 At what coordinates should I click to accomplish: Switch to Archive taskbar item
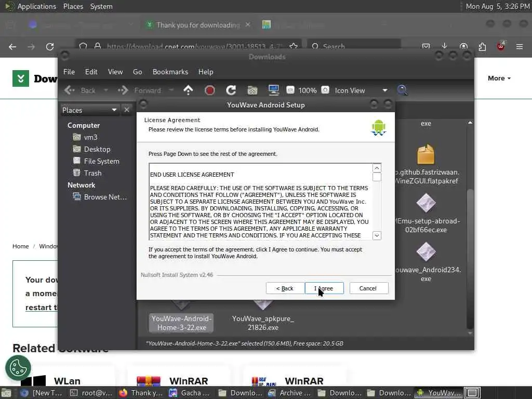click(289, 393)
